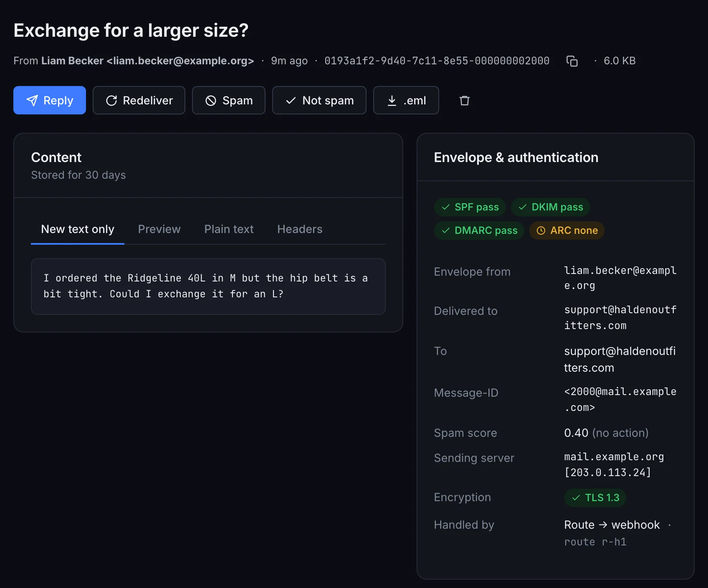708x588 pixels.
Task: Click the Content panel heading
Action: coord(56,157)
